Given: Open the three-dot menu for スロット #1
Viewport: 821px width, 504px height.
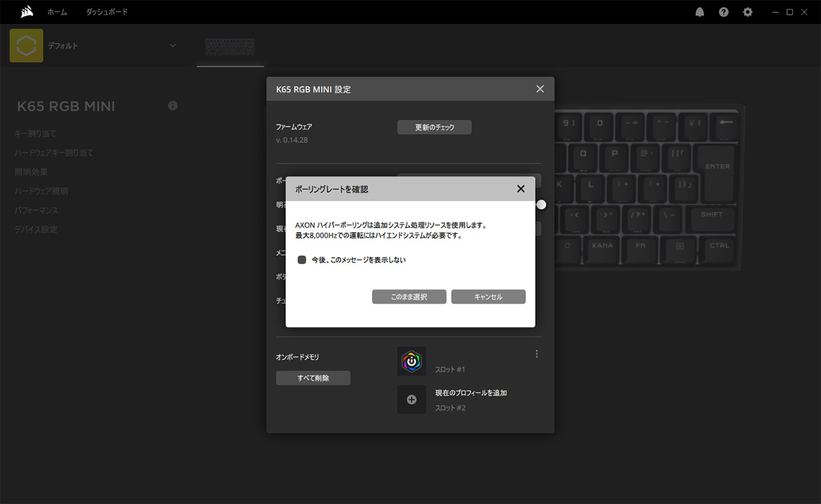Looking at the screenshot, I should [537, 354].
